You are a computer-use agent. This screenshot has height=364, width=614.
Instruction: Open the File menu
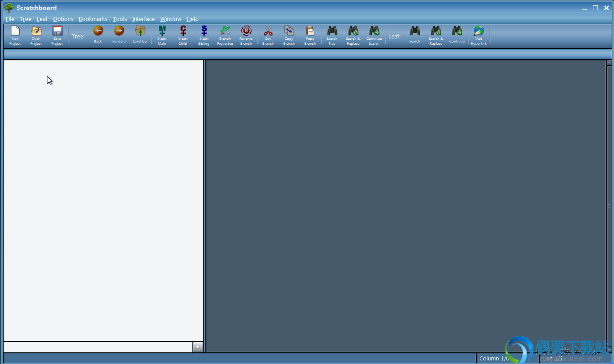point(10,19)
